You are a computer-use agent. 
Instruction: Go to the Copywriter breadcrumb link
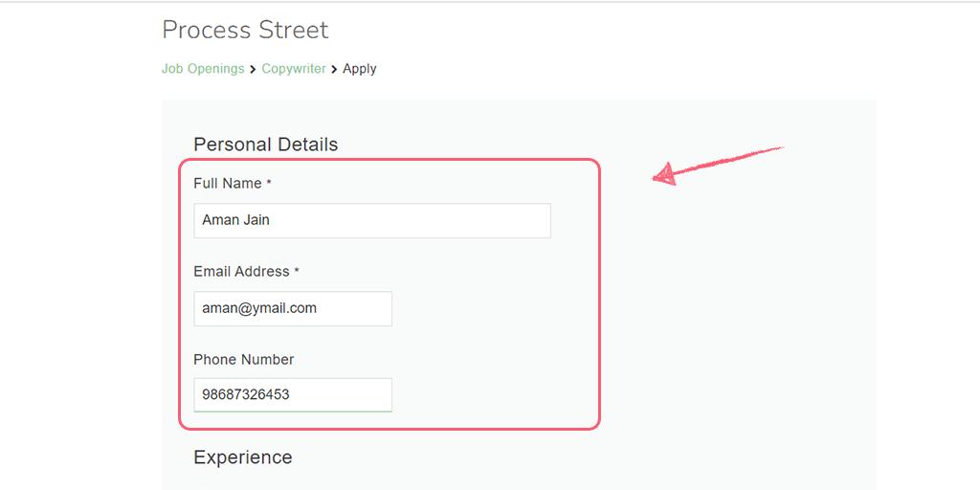click(x=294, y=69)
